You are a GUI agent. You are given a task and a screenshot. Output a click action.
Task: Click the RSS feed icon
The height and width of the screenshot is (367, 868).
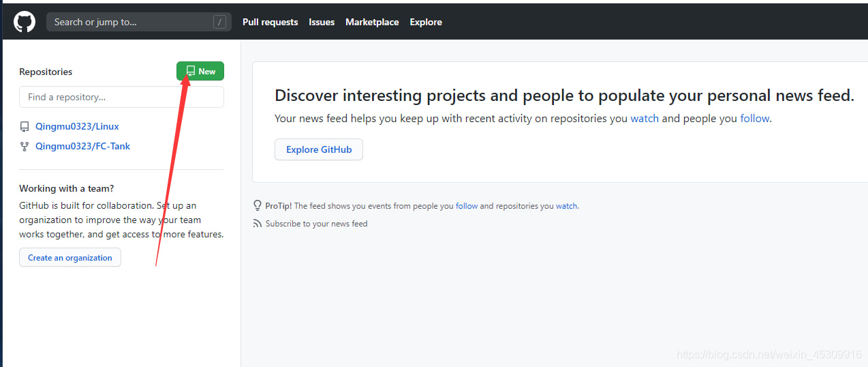[258, 224]
